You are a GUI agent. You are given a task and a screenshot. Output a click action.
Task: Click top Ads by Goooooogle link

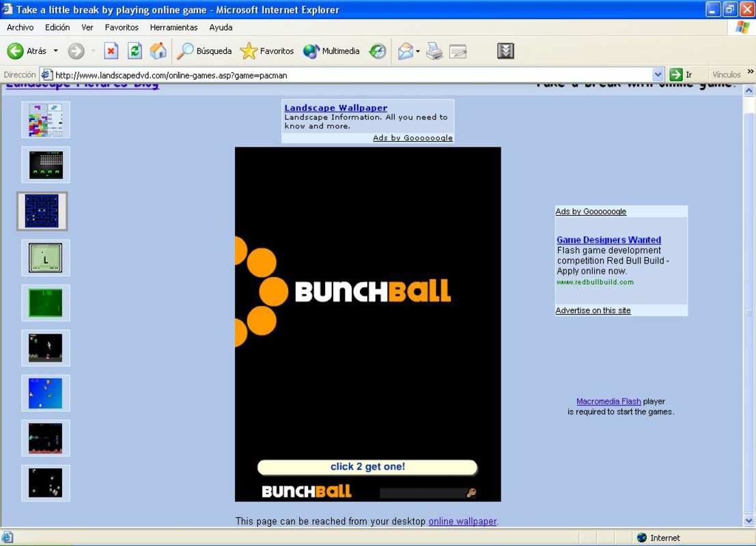(412, 138)
